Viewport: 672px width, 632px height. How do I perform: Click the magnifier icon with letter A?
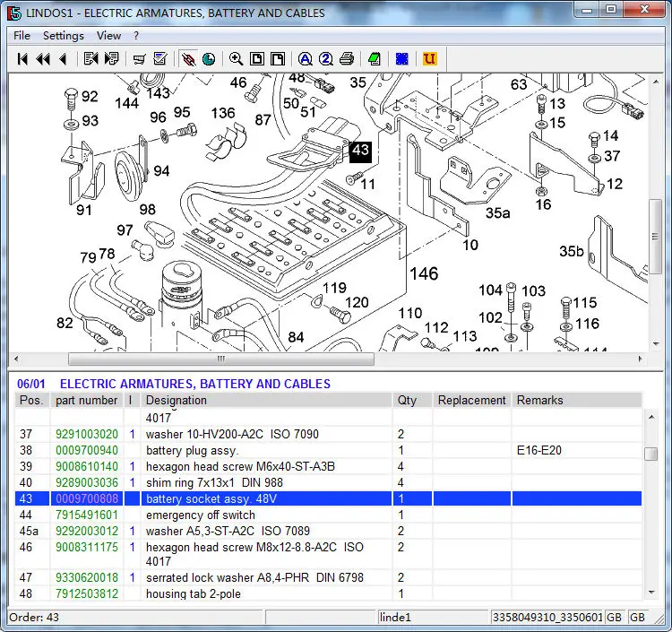pyautogui.click(x=306, y=59)
